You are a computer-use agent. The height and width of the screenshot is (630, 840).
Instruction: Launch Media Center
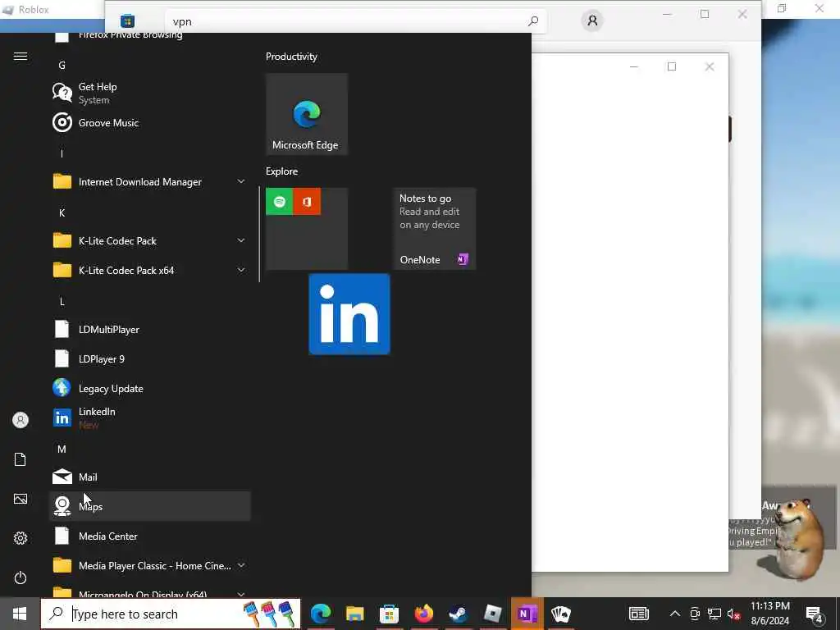pos(150,535)
